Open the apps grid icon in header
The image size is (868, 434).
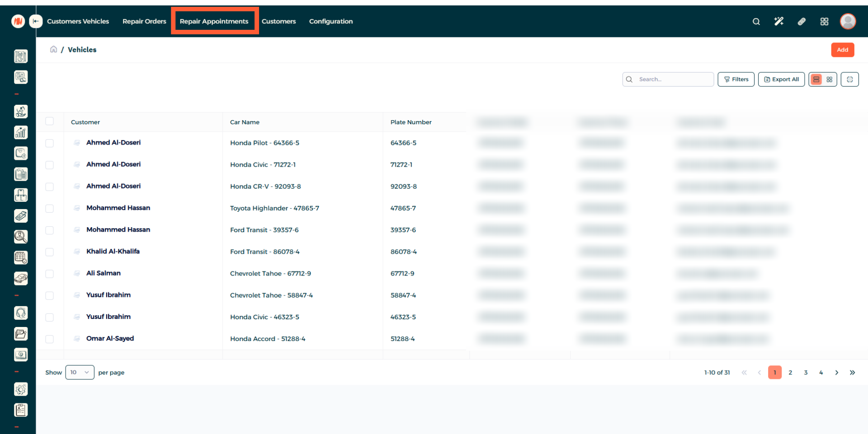pos(824,22)
